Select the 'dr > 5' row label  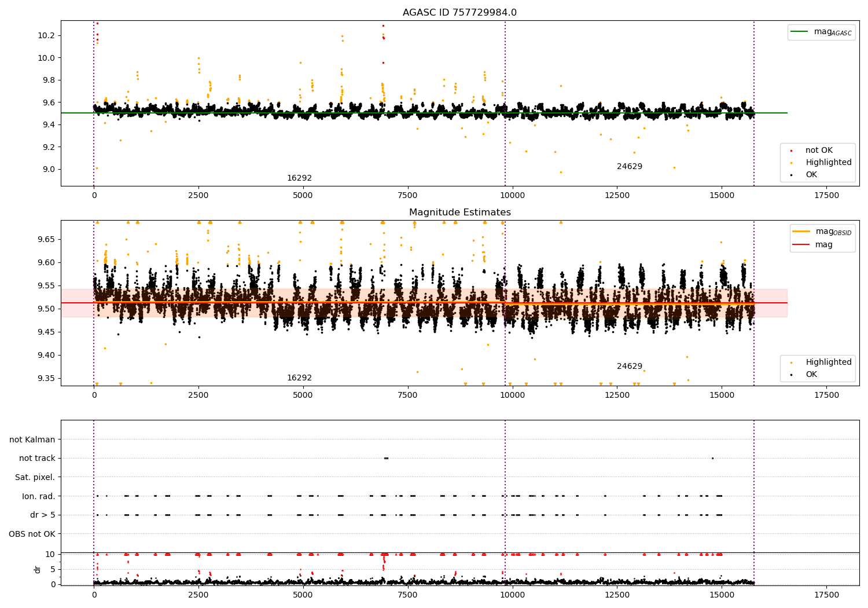[x=43, y=515]
